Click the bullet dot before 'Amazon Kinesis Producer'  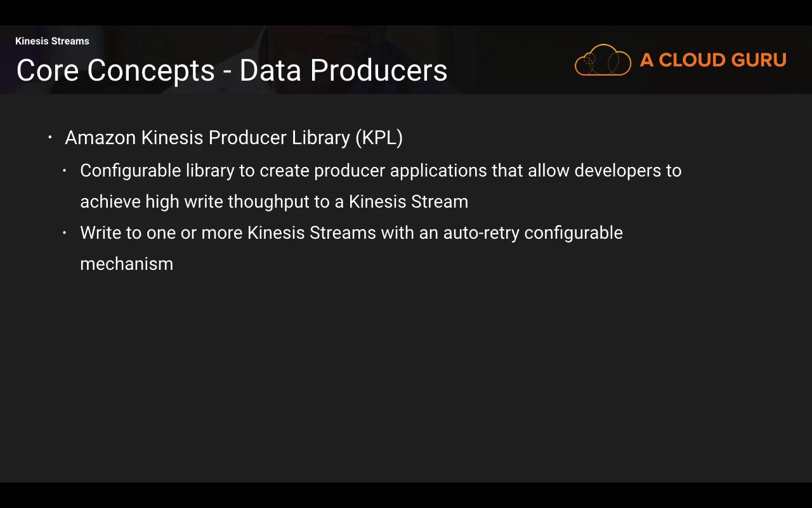pyautogui.click(x=50, y=137)
